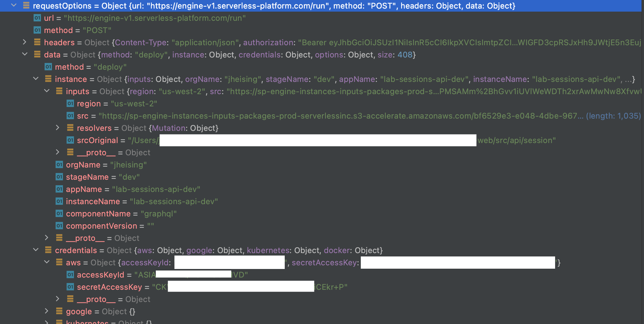
Task: Collapse the aws credentials node
Action: [x=47, y=262]
